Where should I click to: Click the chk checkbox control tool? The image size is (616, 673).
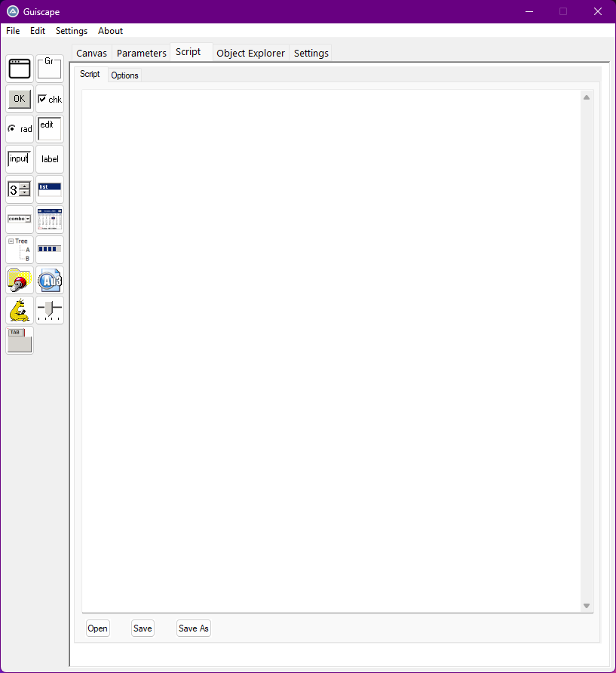pyautogui.click(x=50, y=99)
